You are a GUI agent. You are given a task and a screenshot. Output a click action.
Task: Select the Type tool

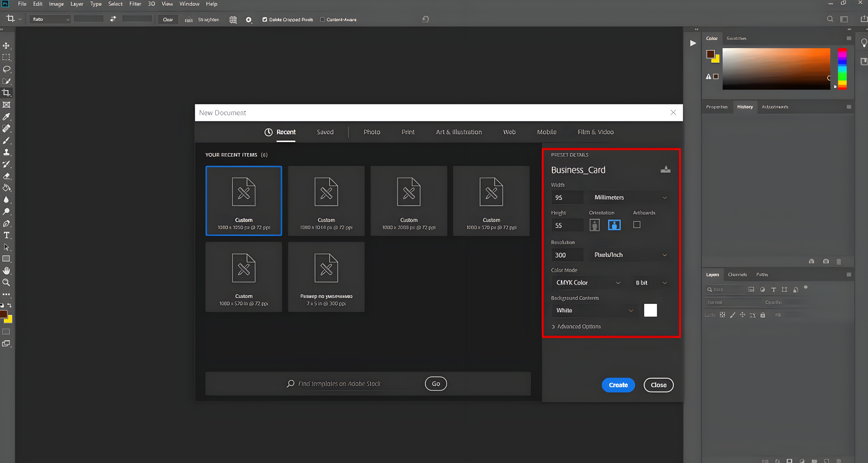[6, 235]
